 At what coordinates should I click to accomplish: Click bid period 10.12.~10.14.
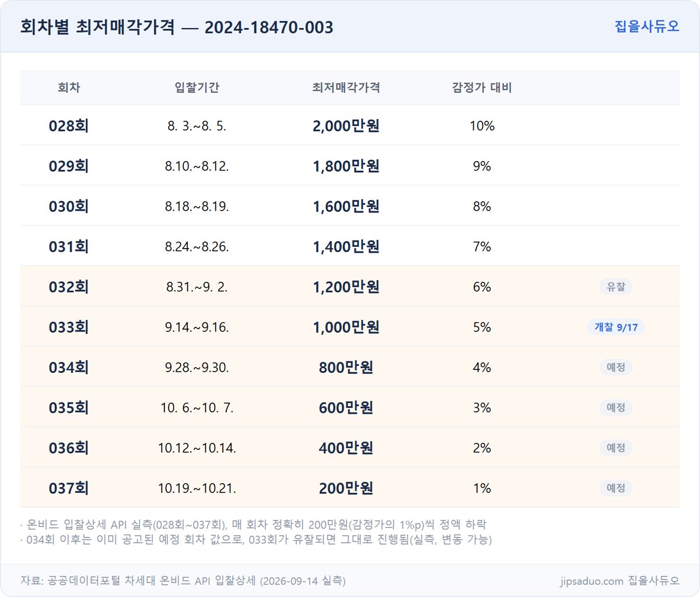pyautogui.click(x=197, y=448)
